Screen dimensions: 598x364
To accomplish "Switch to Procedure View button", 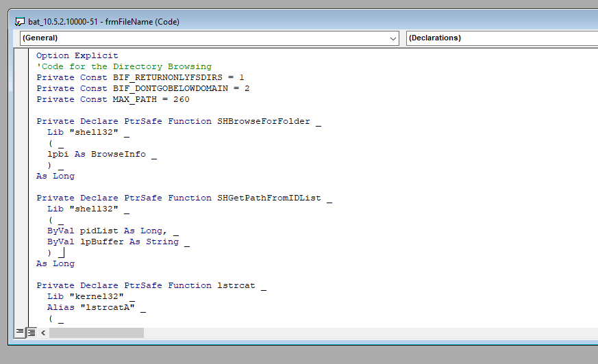I will pos(20,333).
